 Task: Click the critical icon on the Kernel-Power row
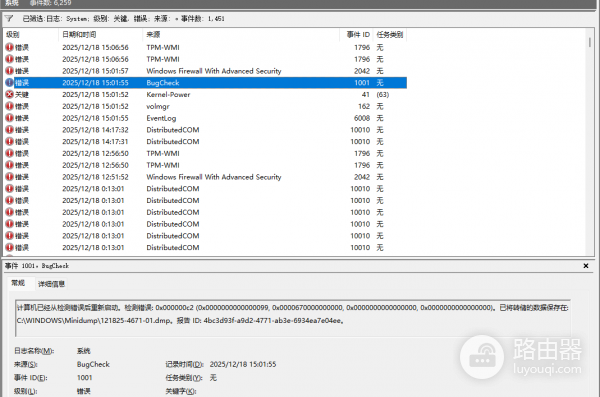point(9,95)
